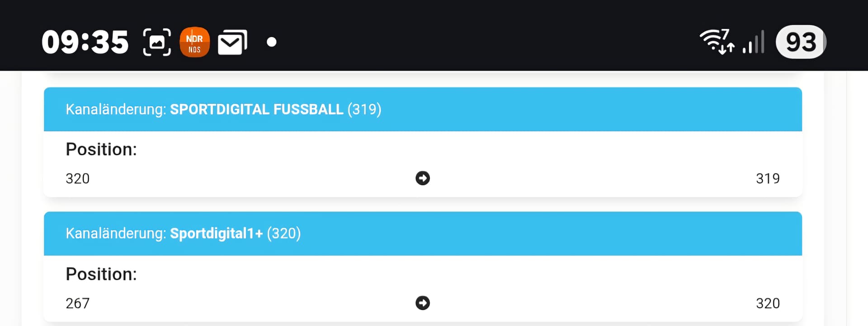The height and width of the screenshot is (326, 868).
Task: Select old position value 320
Action: point(78,178)
